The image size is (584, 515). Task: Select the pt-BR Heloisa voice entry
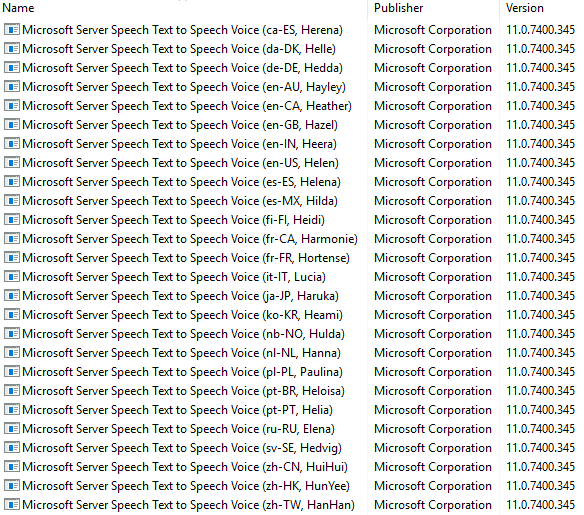[184, 391]
